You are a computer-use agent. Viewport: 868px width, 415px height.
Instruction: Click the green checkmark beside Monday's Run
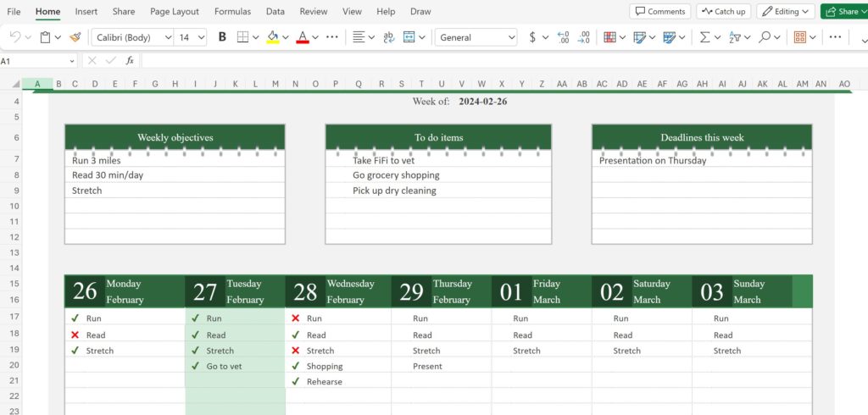(75, 318)
